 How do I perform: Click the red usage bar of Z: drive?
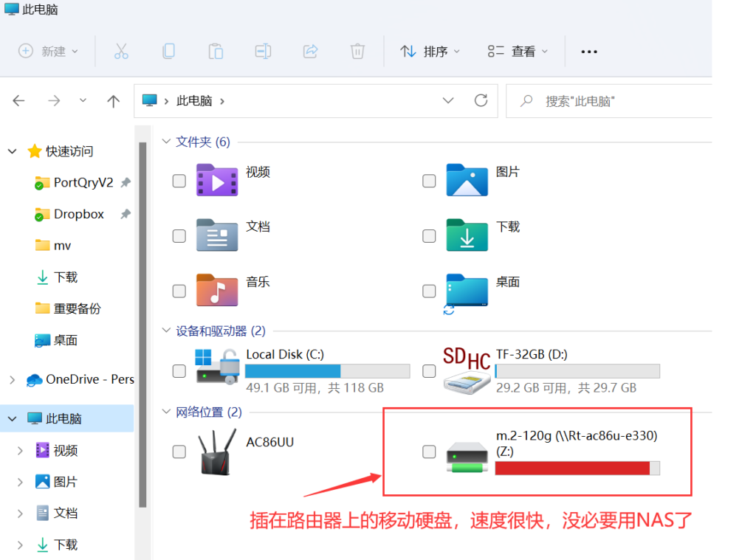571,468
